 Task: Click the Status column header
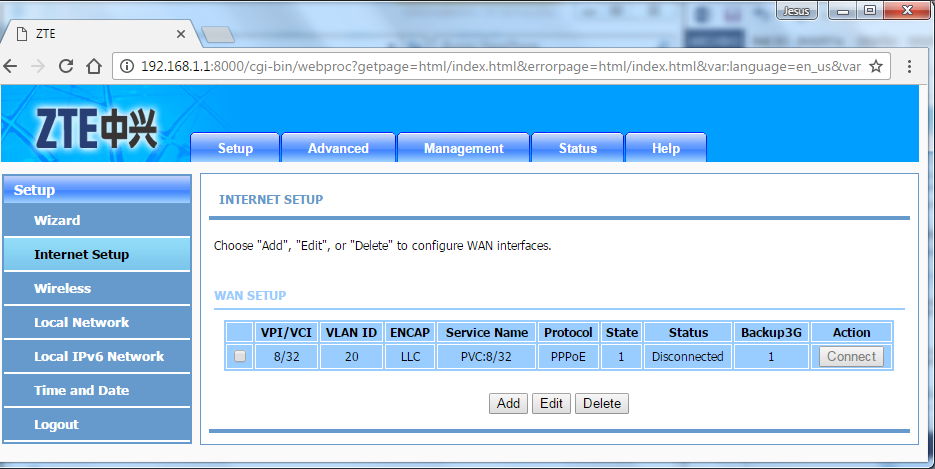point(688,333)
